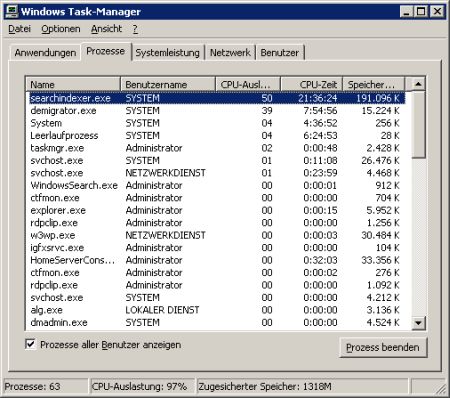Select rdpclip.exe using 1.092 K memory
The height and width of the screenshot is (398, 450).
216,285
